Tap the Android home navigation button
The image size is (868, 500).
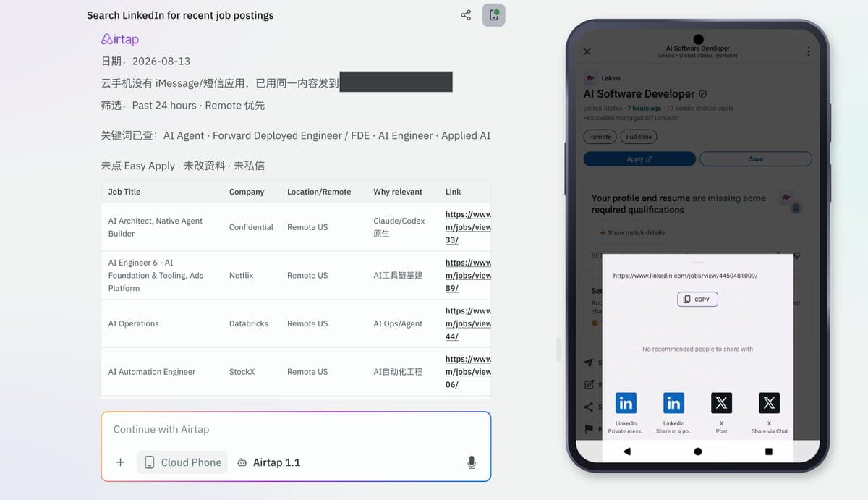[x=698, y=452]
